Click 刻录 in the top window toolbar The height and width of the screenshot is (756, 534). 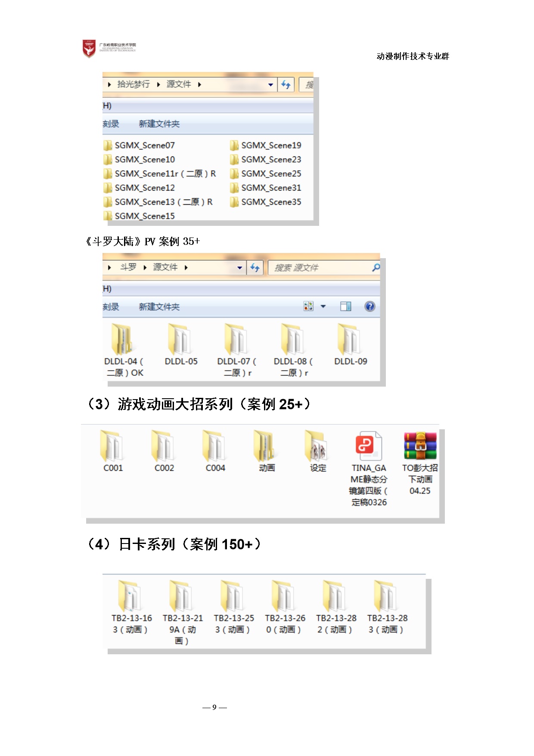(x=111, y=124)
